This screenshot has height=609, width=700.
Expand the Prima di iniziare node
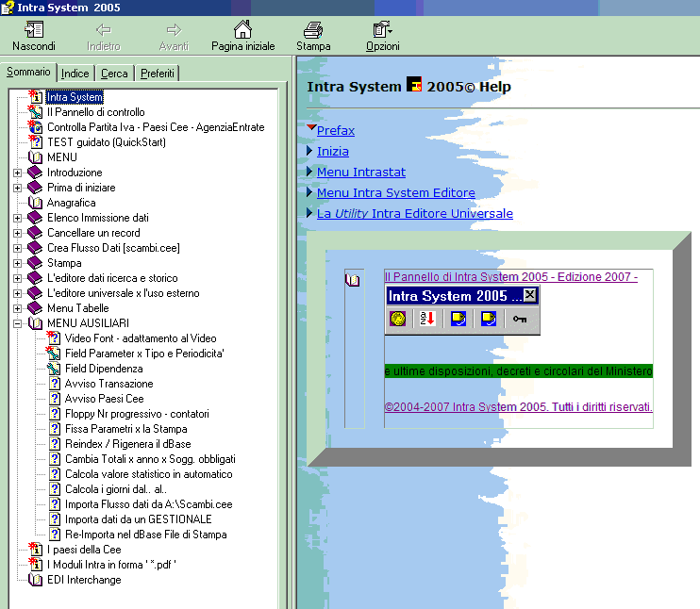[17, 188]
